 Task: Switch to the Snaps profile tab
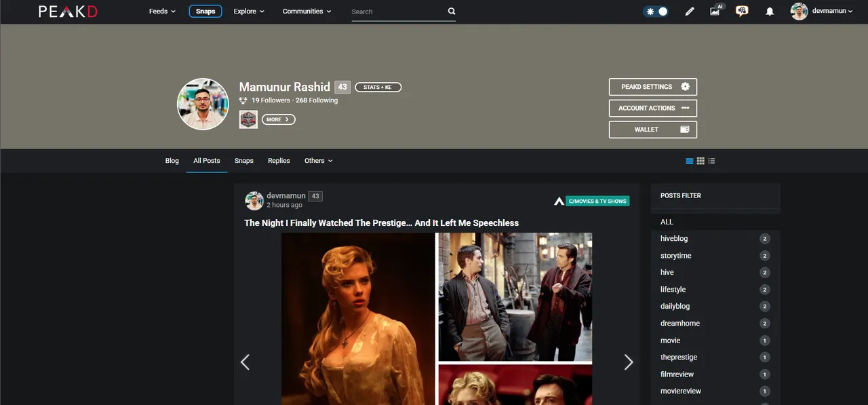tap(244, 161)
